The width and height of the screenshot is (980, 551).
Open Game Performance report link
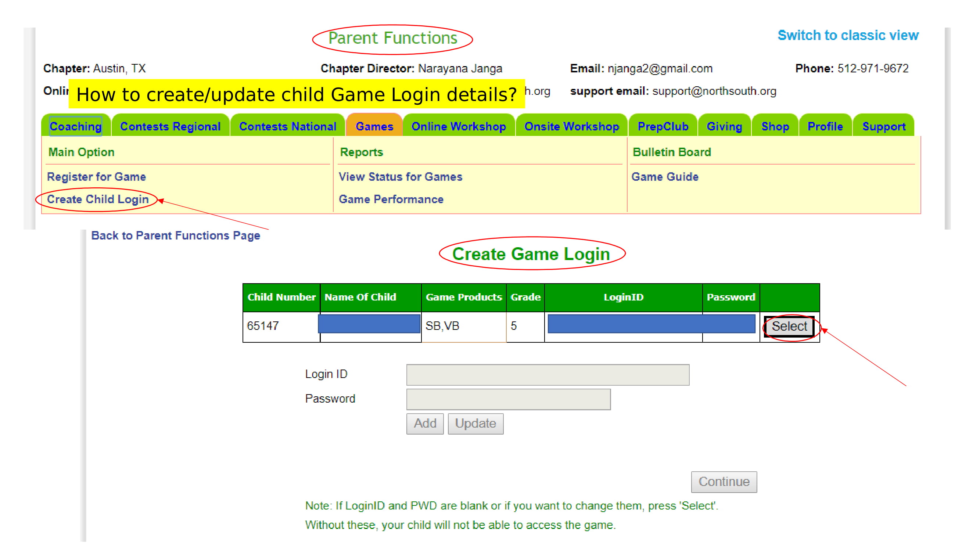tap(392, 198)
